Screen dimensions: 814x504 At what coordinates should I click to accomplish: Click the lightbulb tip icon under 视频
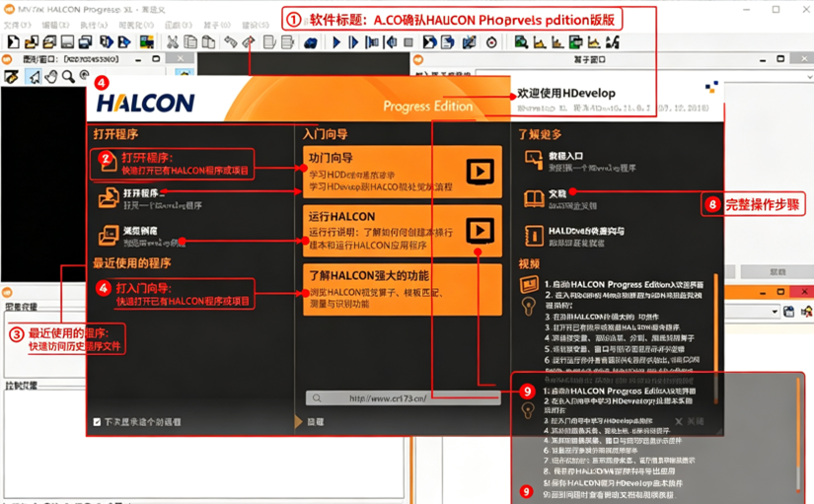[x=529, y=307]
